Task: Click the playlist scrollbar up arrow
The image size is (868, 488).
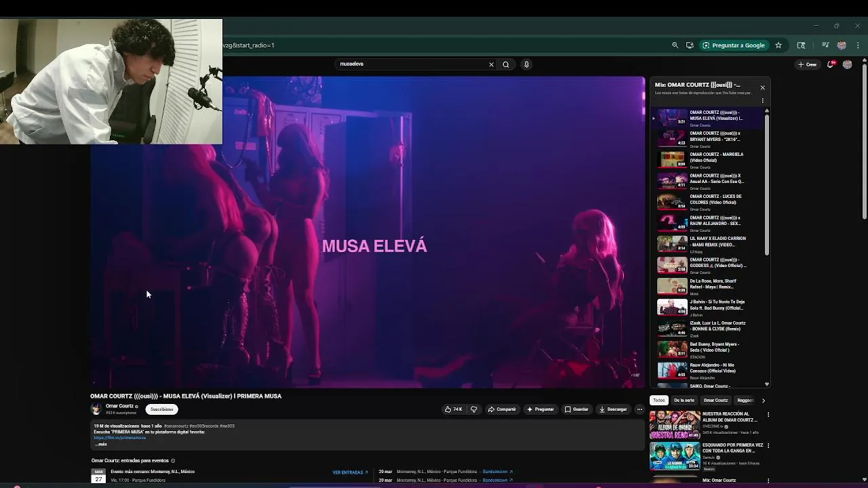Action: tap(767, 110)
